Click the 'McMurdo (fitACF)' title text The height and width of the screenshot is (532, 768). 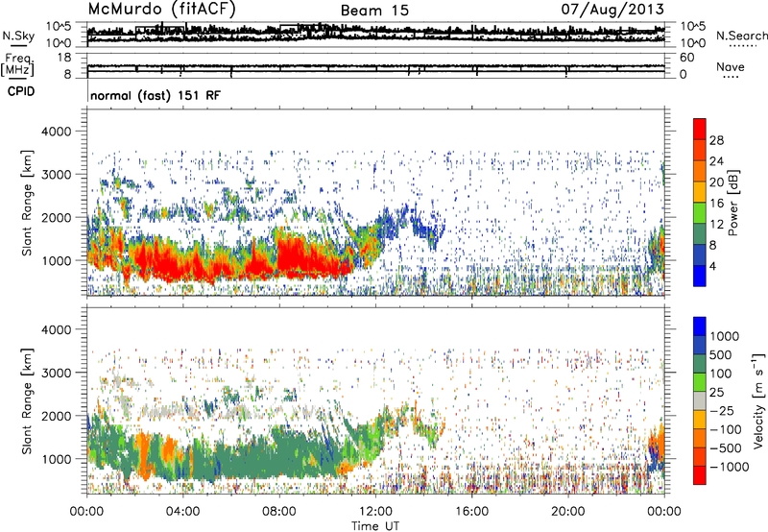(161, 10)
